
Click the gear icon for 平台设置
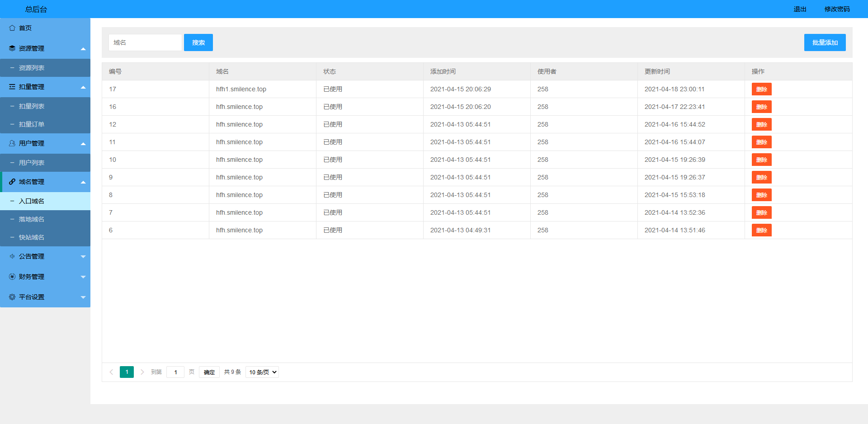click(12, 297)
